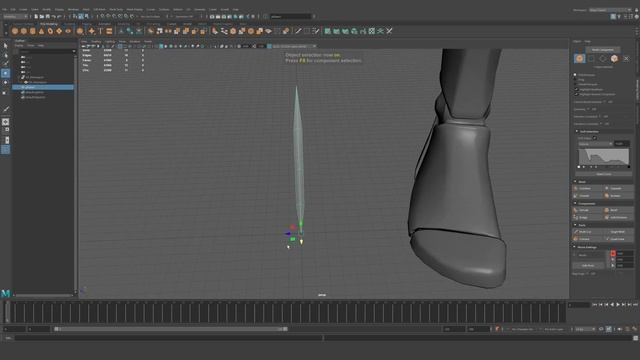Create a polygon plane from the shelf
640x360 pixels.
pos(59,31)
